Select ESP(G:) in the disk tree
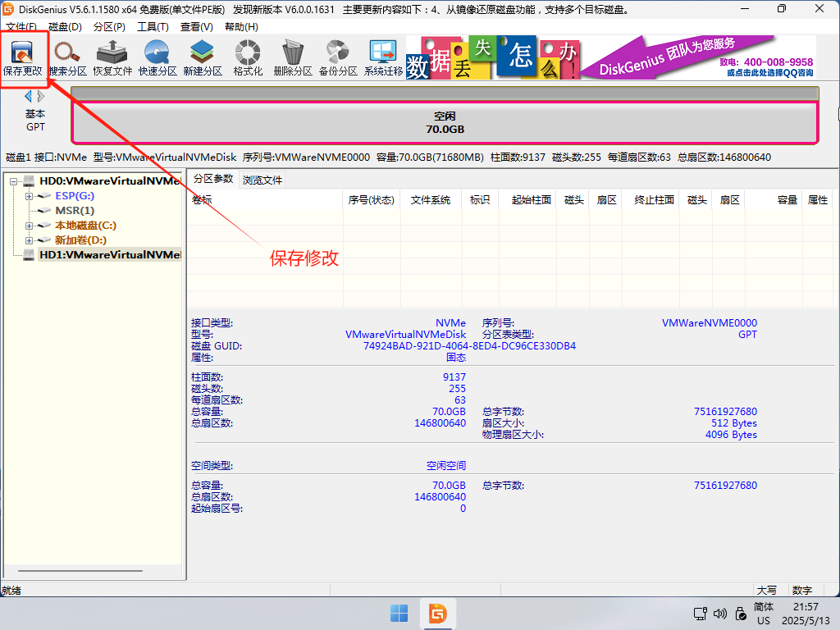 [75, 196]
